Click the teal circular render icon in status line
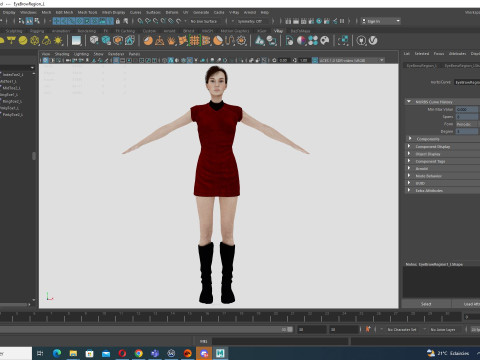Image resolution: width=480 pixels, height=360 pixels. [319, 21]
